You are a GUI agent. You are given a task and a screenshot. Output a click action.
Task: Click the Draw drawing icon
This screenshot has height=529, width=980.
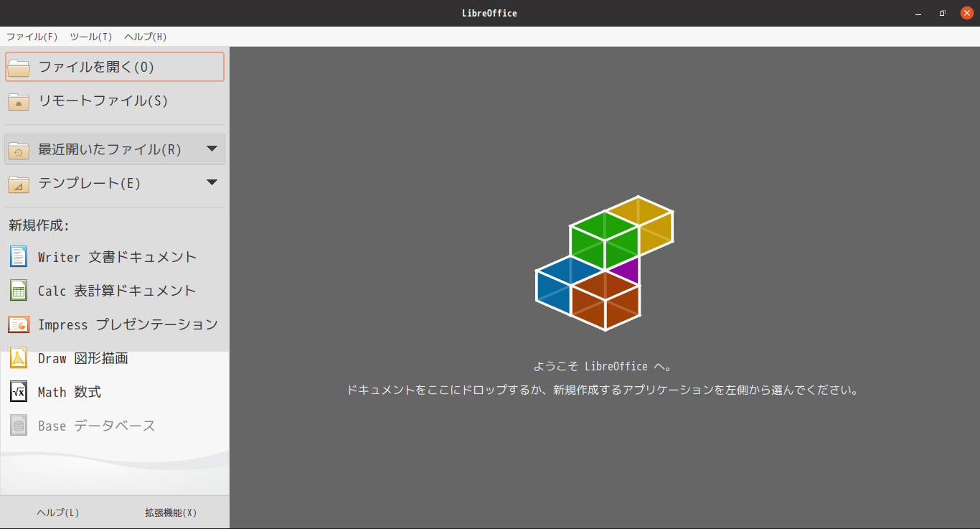coord(19,357)
